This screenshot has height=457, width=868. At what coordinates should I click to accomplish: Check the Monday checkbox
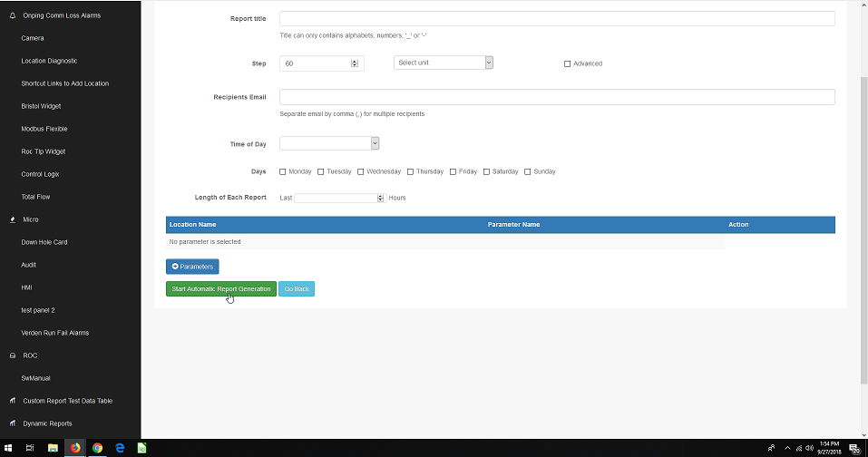pyautogui.click(x=283, y=171)
